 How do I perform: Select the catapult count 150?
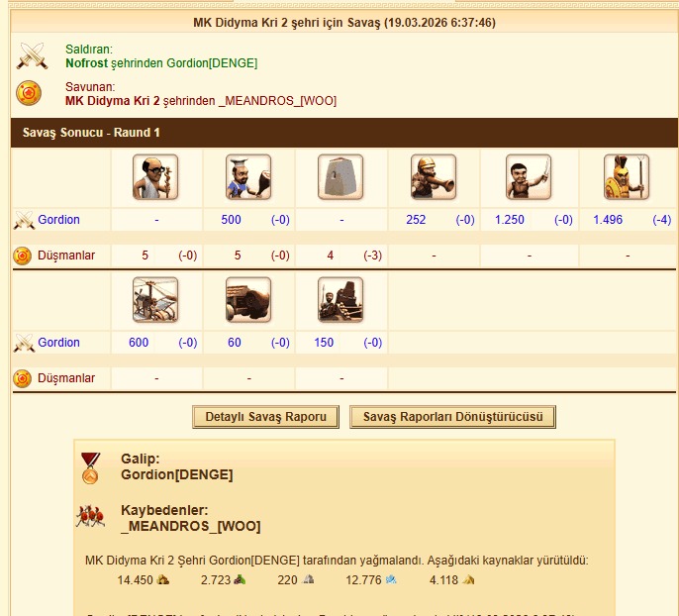tap(324, 343)
